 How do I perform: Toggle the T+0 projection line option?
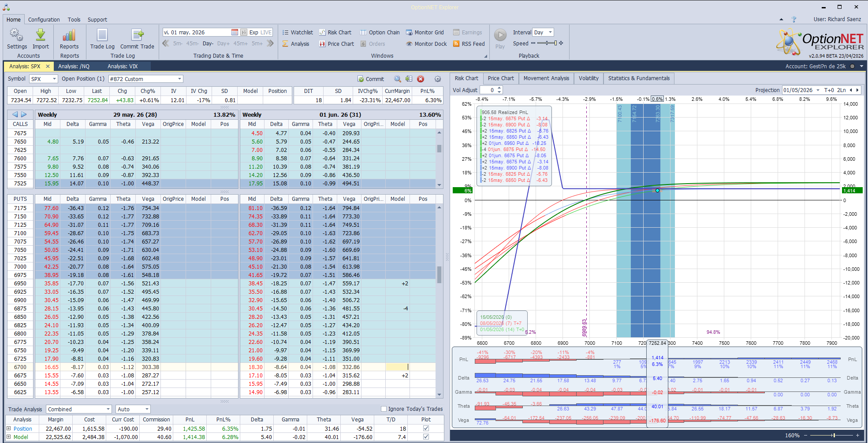point(829,90)
